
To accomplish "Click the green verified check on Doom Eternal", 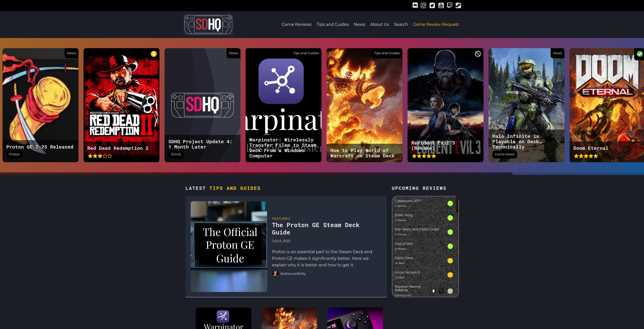I will click(640, 54).
